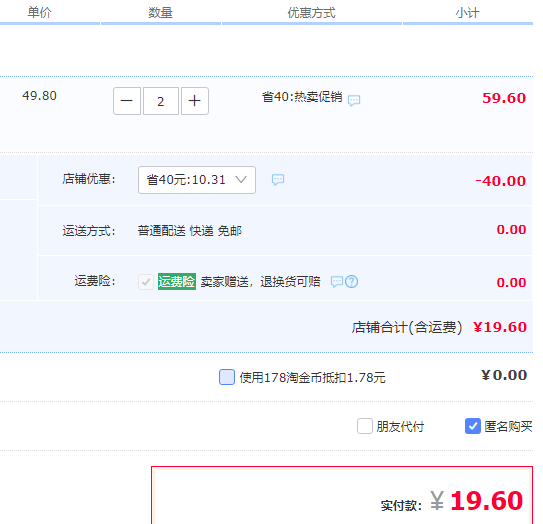Click the 小计 column header

468,13
